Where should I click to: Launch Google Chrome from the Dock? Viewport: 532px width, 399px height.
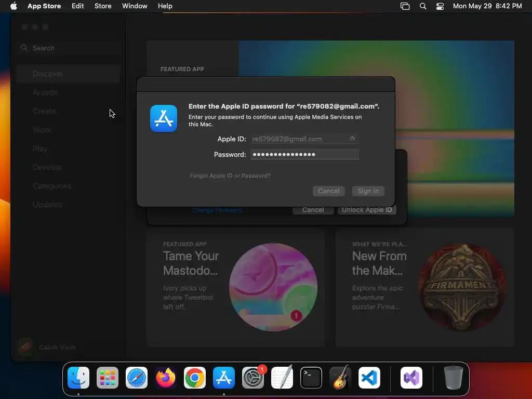pyautogui.click(x=195, y=378)
